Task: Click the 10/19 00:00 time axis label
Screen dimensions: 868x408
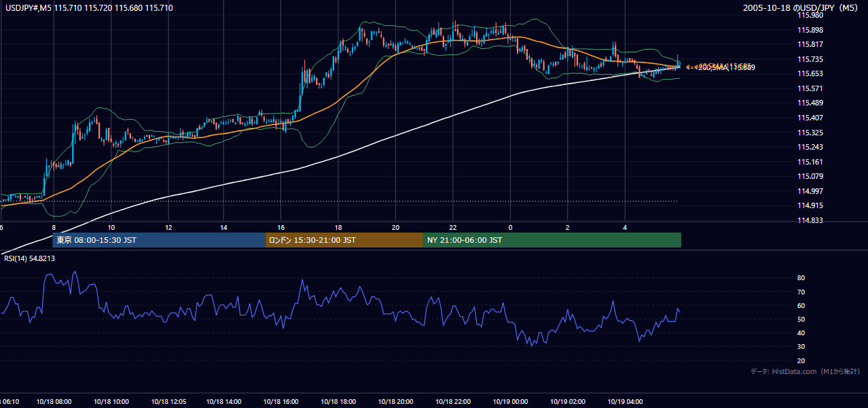Action: click(511, 402)
